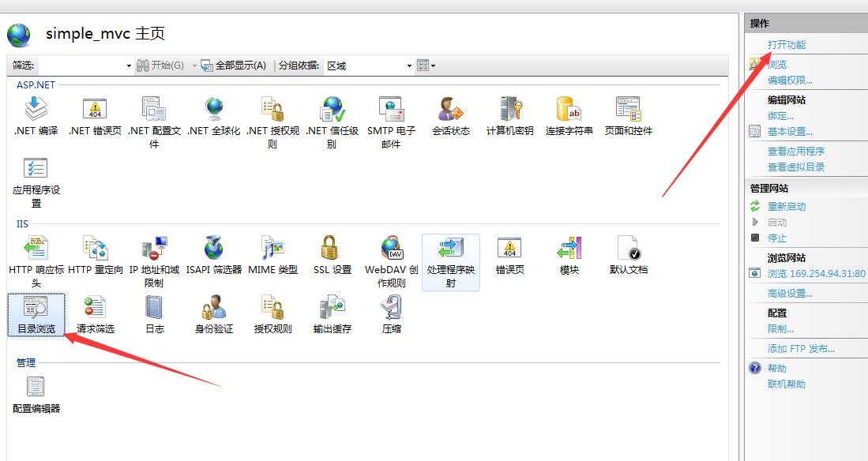868x461 pixels.
Task: Click 打开功能 in the actions pane
Action: tap(787, 45)
